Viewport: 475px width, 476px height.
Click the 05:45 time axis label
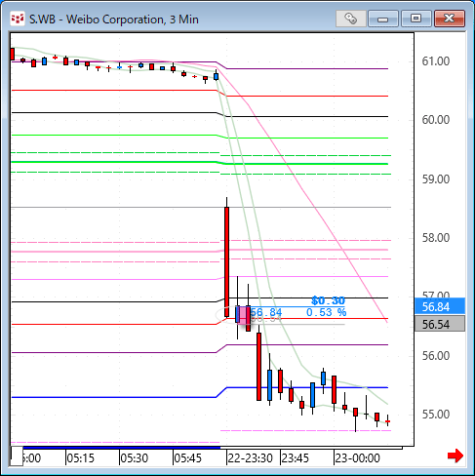coord(188,458)
